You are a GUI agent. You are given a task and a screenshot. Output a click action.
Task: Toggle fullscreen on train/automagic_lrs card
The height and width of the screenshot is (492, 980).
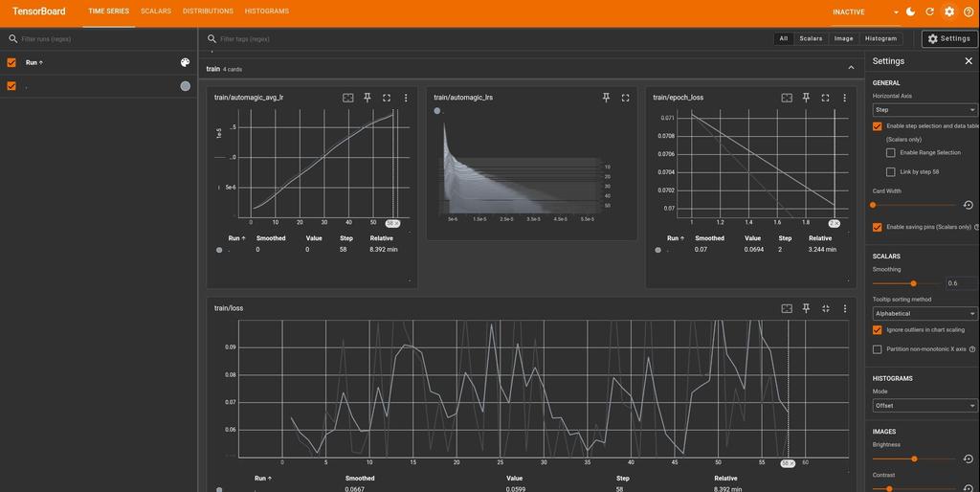[x=625, y=98]
